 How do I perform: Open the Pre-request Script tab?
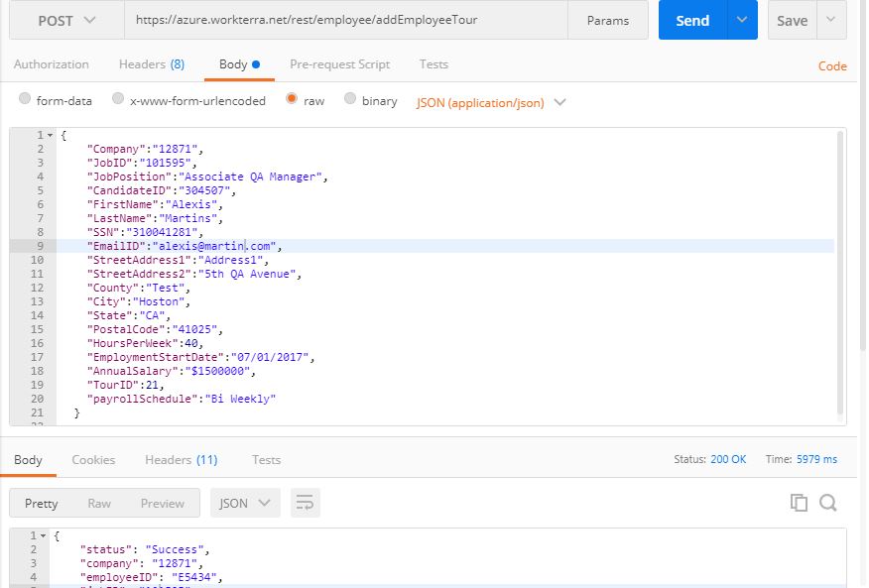(339, 64)
